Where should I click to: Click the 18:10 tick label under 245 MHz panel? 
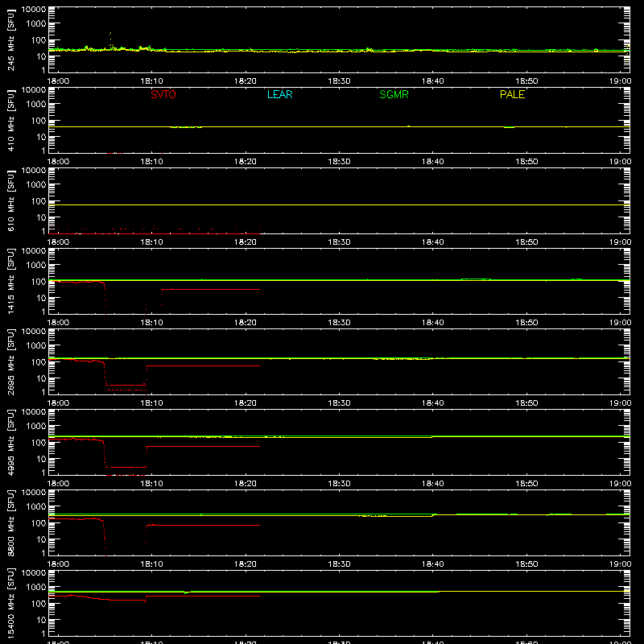tap(151, 81)
